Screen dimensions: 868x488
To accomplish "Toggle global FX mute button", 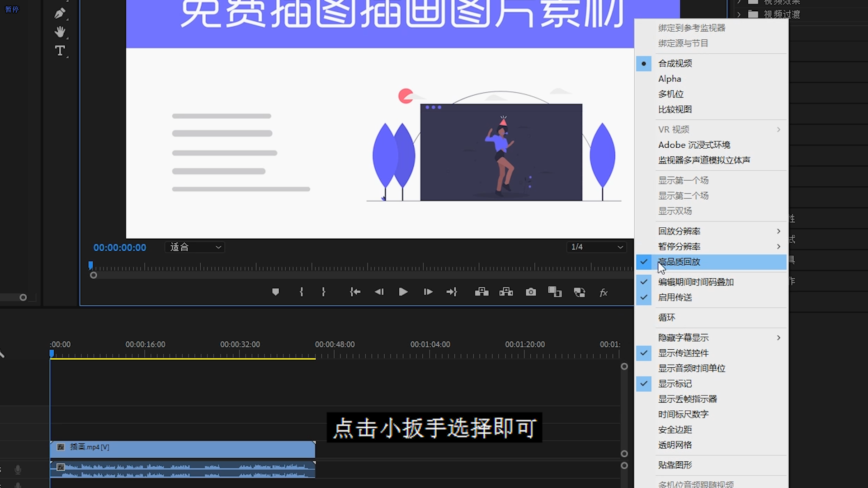I will 604,293.
